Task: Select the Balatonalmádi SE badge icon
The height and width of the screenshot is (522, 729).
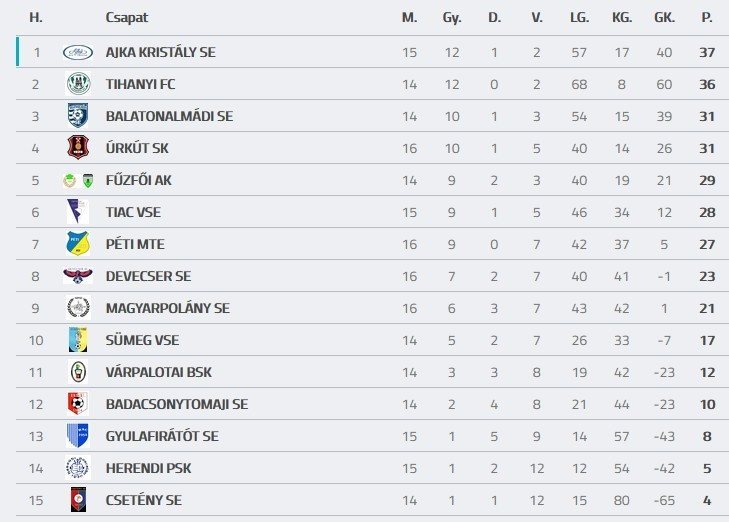Action: click(78, 116)
